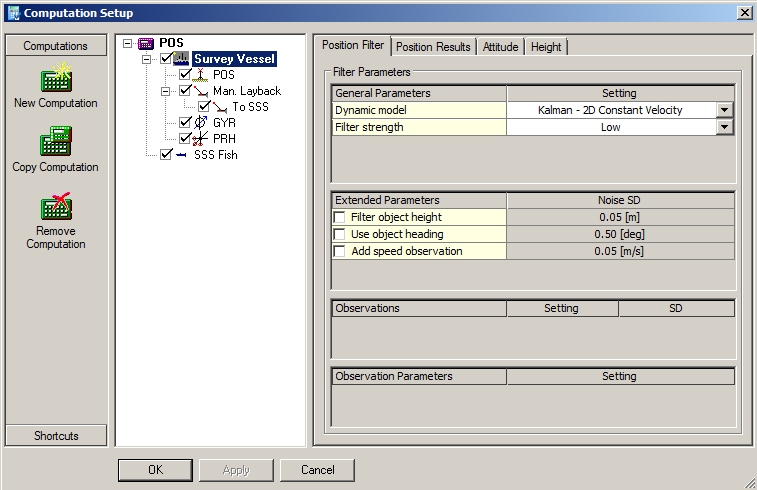This screenshot has width=757, height=490.
Task: Select the PRH tree label
Action: (224, 139)
